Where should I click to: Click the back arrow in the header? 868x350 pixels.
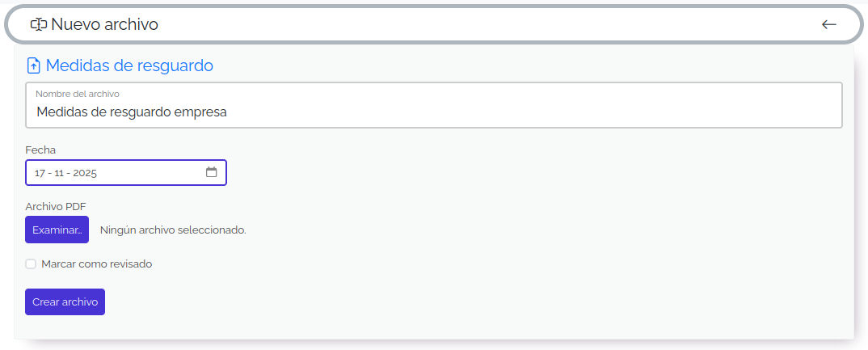pos(828,24)
